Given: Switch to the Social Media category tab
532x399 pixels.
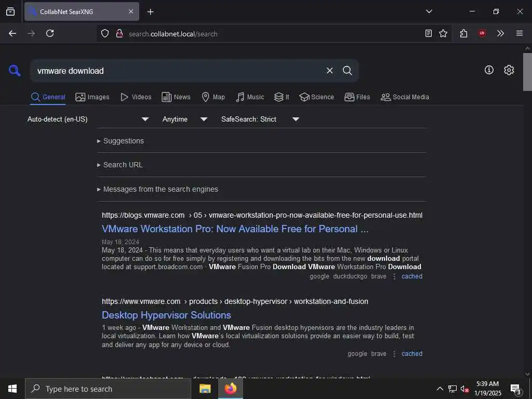Looking at the screenshot, I should point(405,97).
